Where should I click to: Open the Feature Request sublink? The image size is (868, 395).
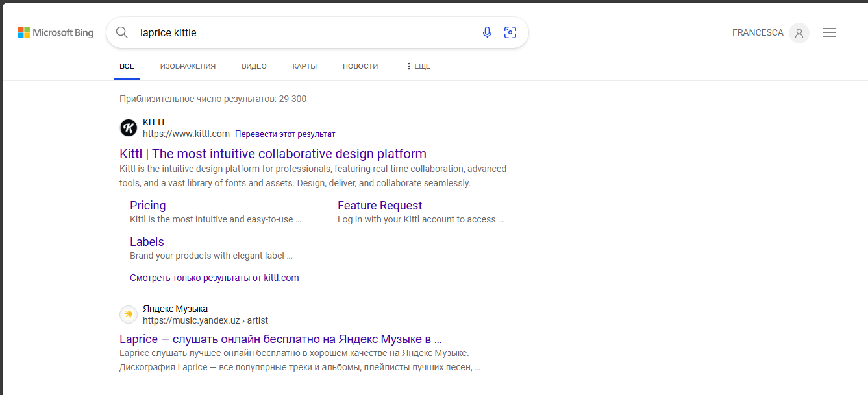point(380,206)
